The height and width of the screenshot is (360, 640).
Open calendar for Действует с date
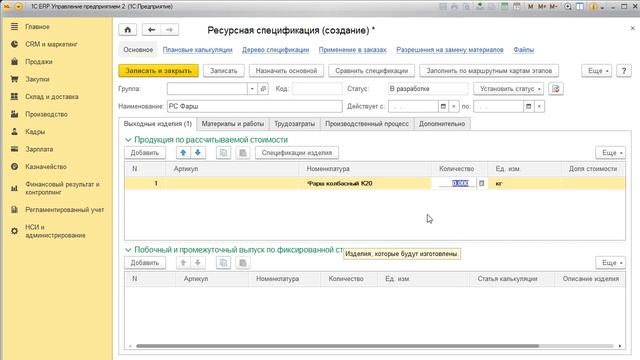pos(443,106)
